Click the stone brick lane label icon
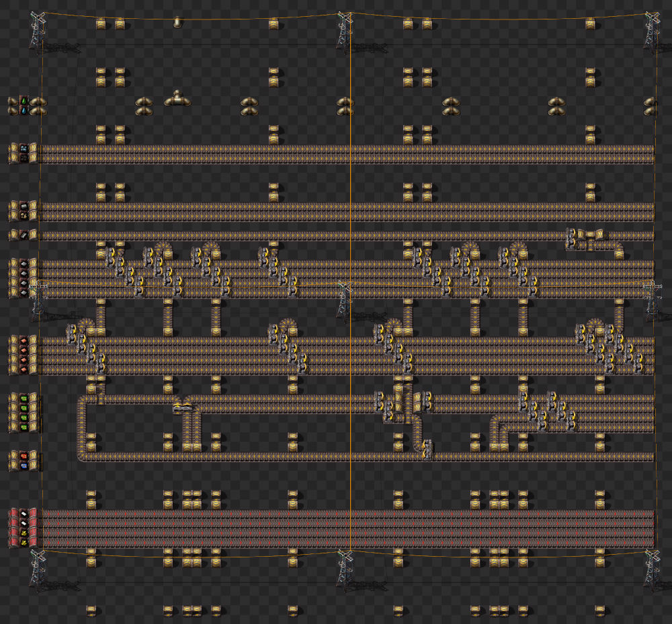This screenshot has height=624, width=672. click(24, 206)
